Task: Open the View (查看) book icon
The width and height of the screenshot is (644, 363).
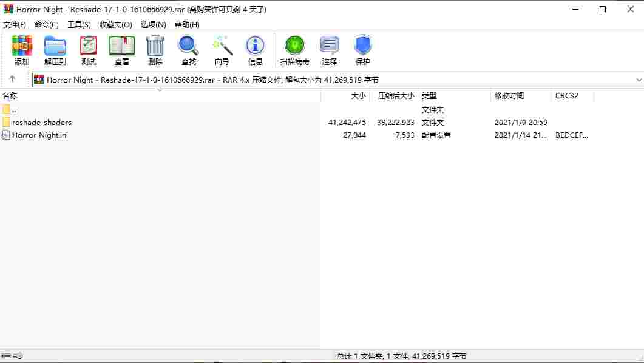Action: [x=121, y=50]
